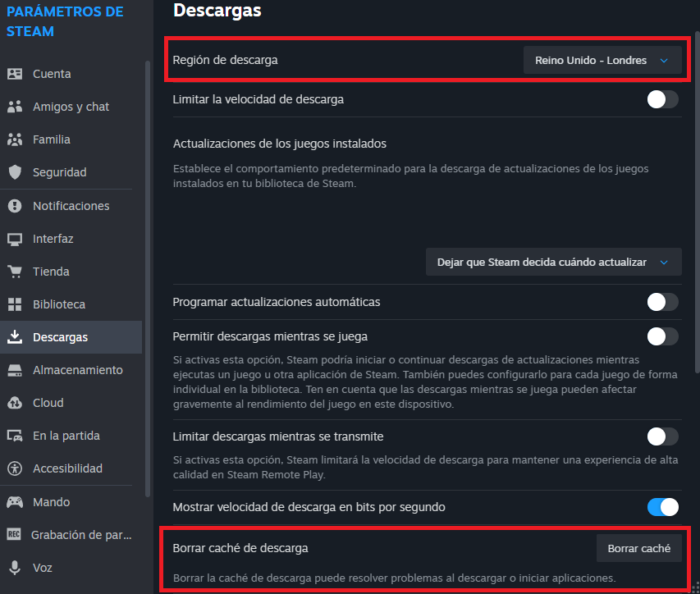The height and width of the screenshot is (594, 700).
Task: Toggle Limitar descargas mientras se transmite
Action: [662, 436]
